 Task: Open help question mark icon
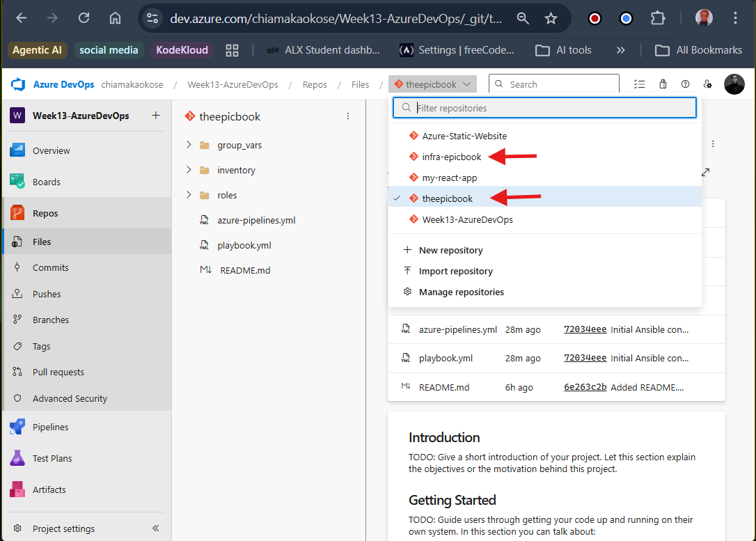[x=685, y=84]
